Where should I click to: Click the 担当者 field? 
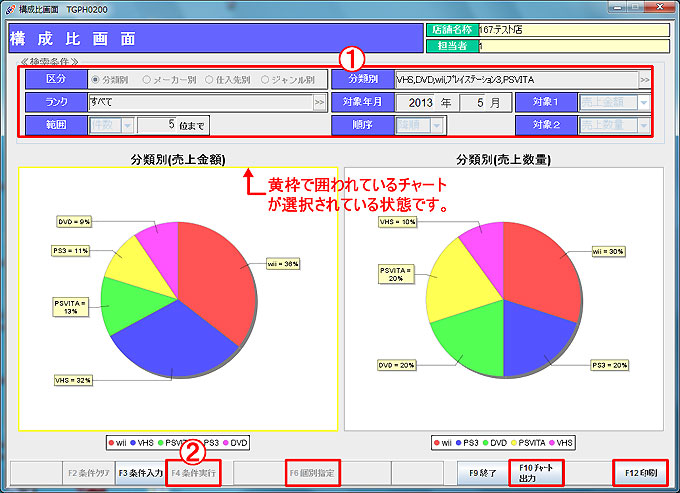(x=574, y=46)
